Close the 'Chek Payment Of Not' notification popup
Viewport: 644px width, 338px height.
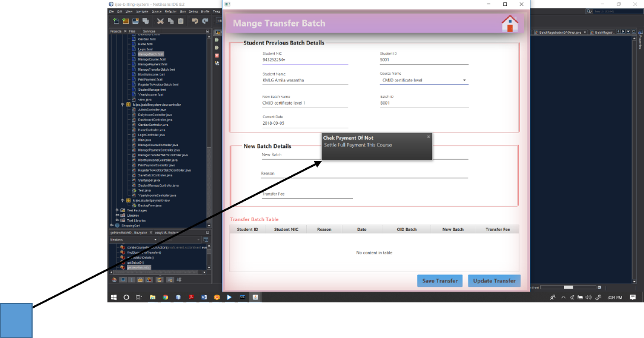(x=429, y=137)
